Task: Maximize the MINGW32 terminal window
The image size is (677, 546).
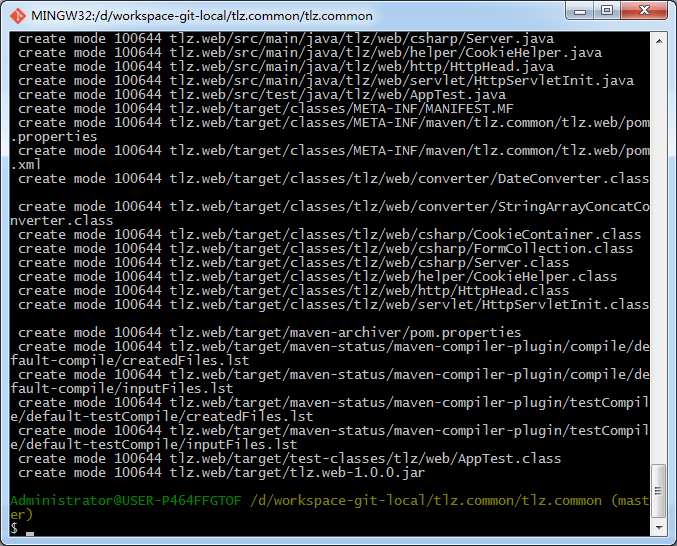Action: click(607, 10)
